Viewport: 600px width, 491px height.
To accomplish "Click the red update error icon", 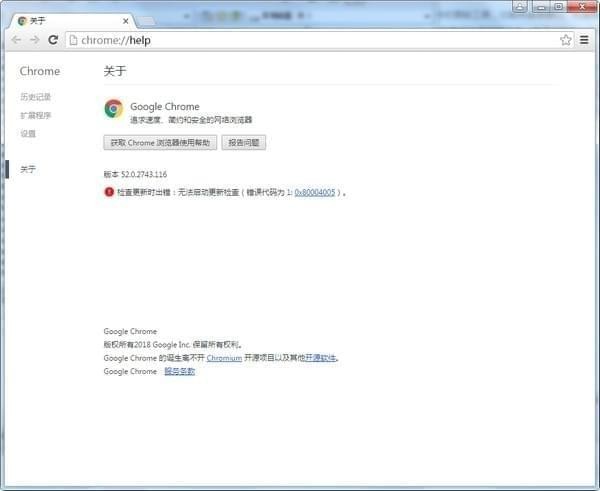I will [109, 192].
